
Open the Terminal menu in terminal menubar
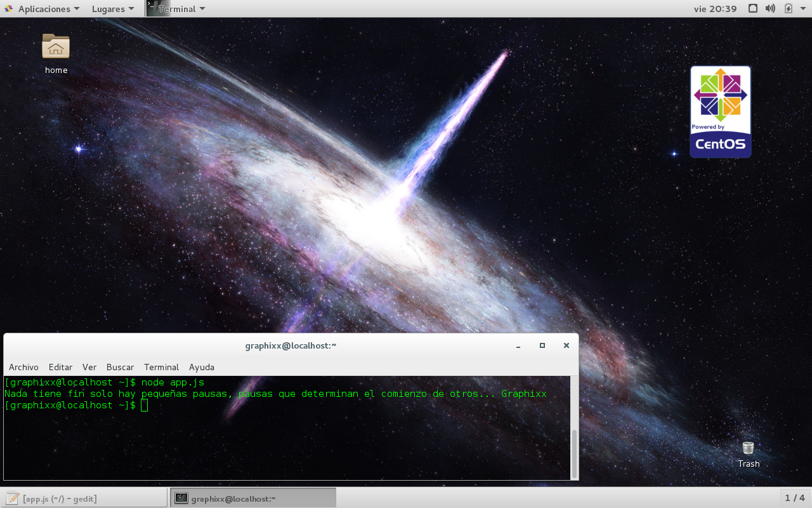click(x=161, y=367)
